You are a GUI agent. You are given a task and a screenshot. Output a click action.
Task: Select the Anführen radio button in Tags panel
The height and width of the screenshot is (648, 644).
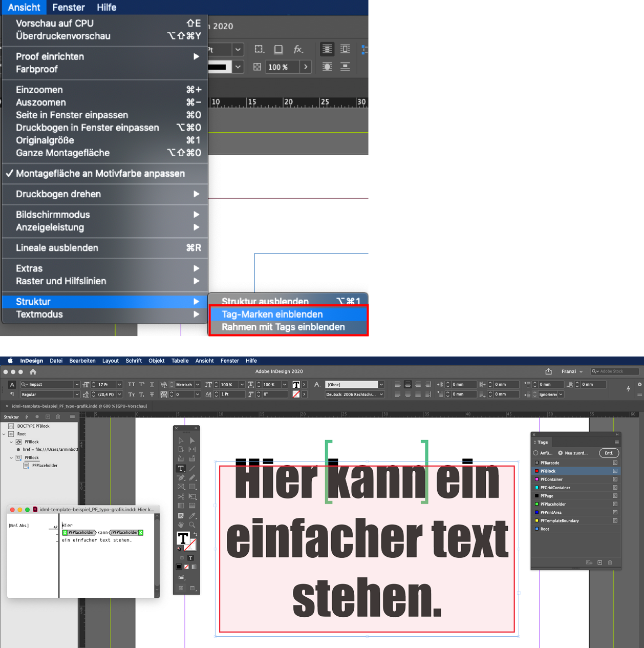click(x=535, y=453)
